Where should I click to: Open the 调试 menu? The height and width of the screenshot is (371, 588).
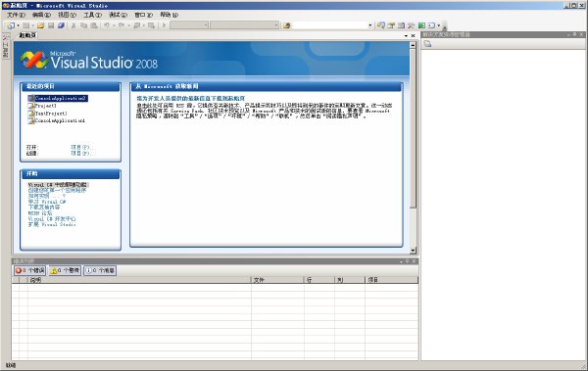(x=118, y=15)
